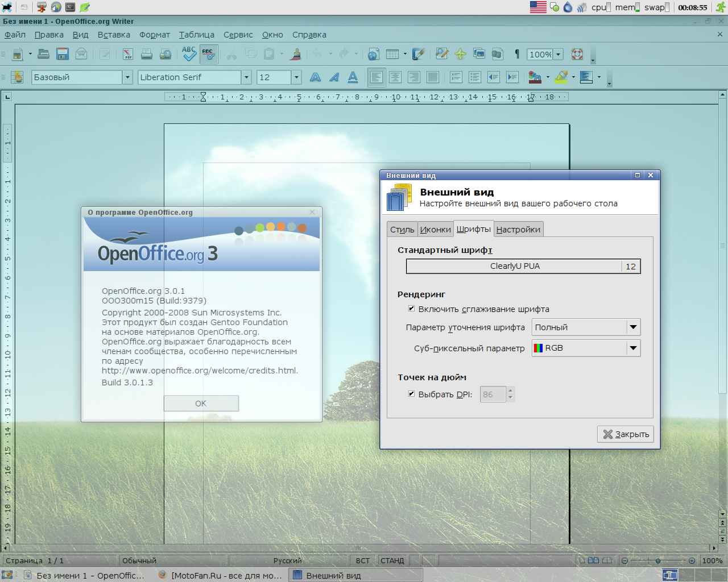Run the spelling and grammar check
This screenshot has height=582, width=728.
point(189,54)
